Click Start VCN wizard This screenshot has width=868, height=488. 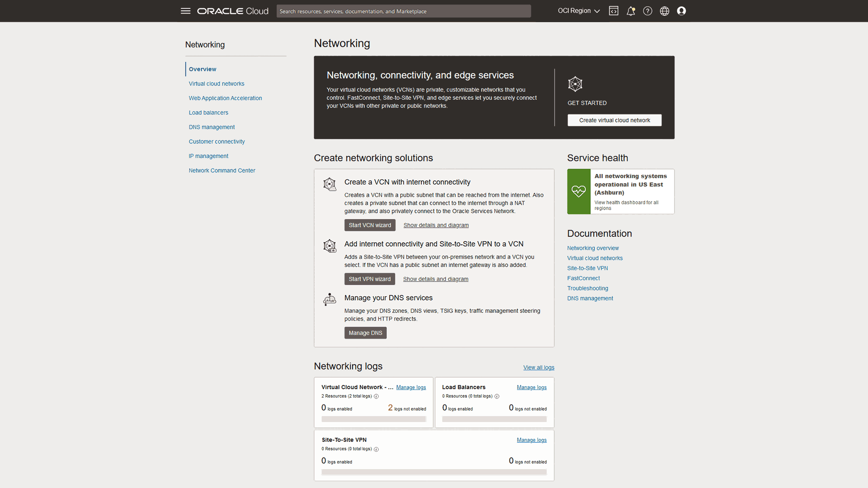[x=370, y=225]
